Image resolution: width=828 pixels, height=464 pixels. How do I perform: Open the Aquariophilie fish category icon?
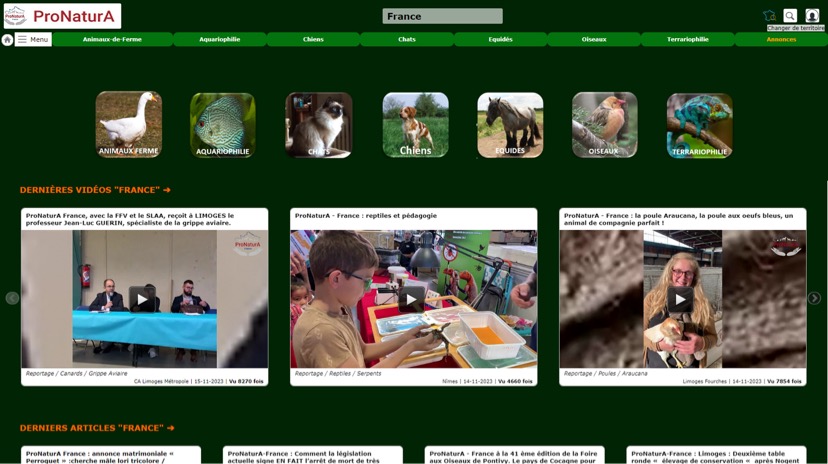pyautogui.click(x=223, y=125)
